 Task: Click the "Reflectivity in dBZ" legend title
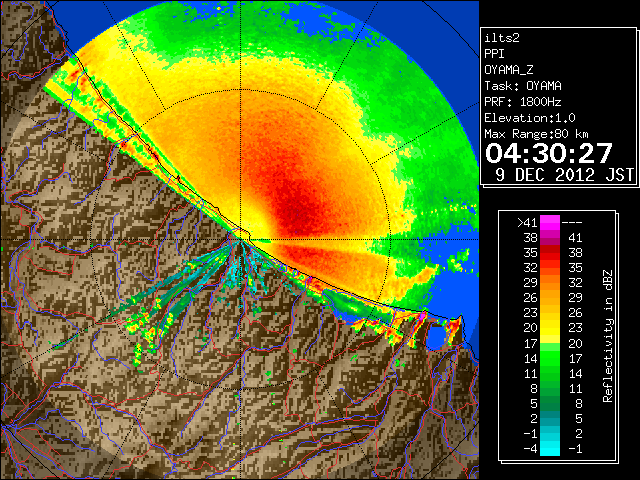pyautogui.click(x=608, y=336)
